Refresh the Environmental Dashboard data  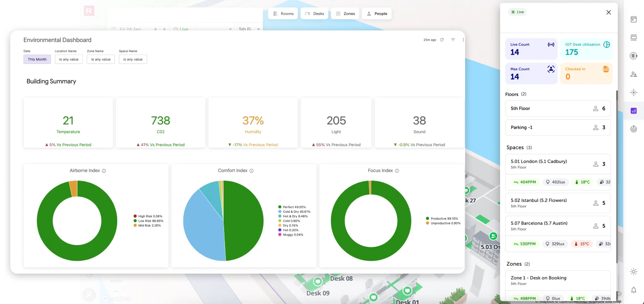[442, 40]
